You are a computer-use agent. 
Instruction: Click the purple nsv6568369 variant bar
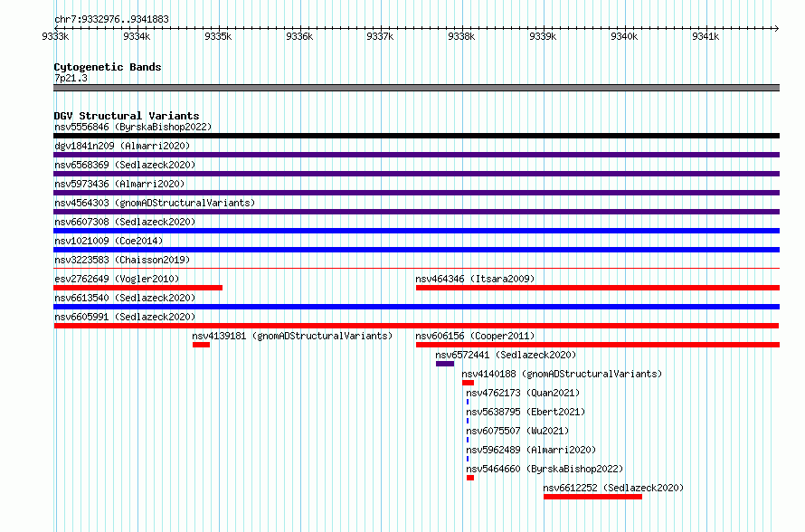point(416,174)
